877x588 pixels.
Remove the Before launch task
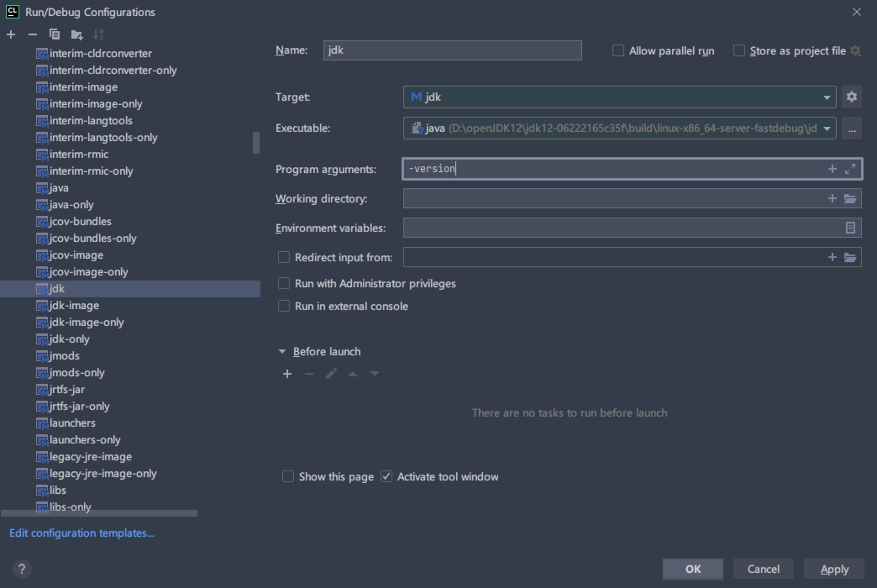coord(309,374)
